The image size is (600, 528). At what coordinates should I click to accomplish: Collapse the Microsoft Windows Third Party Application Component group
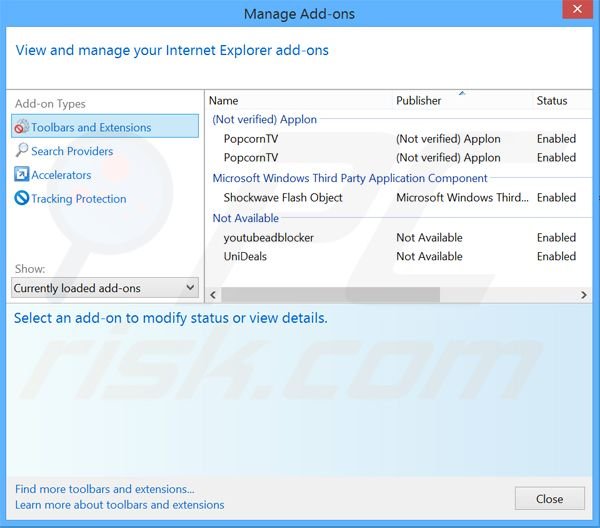pyautogui.click(x=350, y=178)
